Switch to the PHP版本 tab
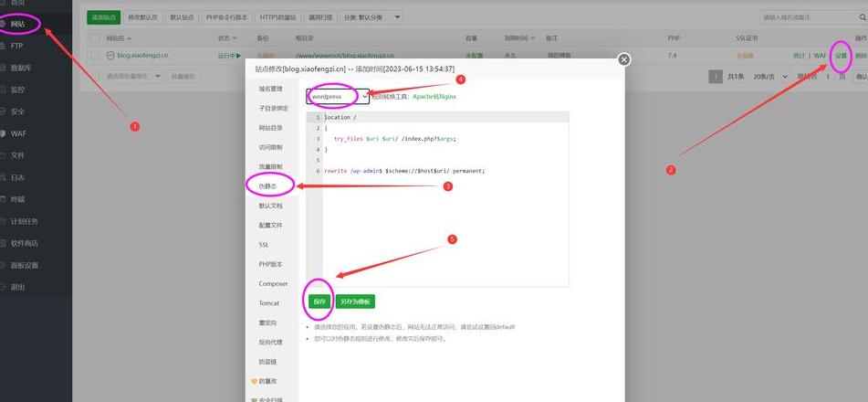This screenshot has height=402, width=868. 271,264
